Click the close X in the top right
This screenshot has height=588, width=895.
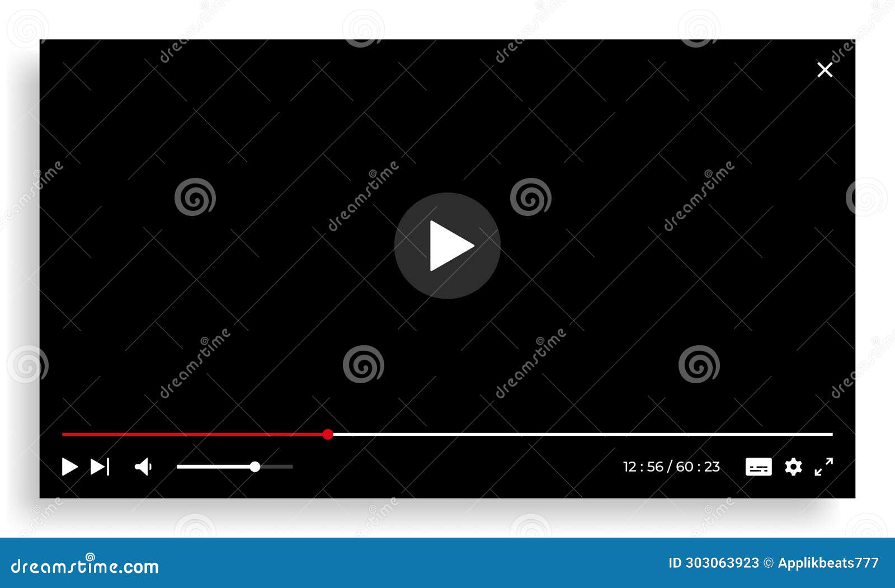(x=825, y=69)
